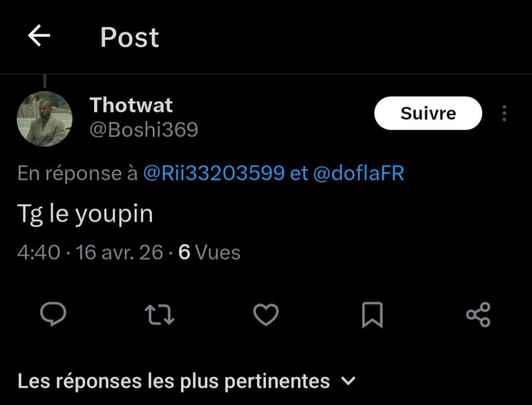This screenshot has width=532, height=405.
Task: Open the three-dot more options menu
Action: pos(504,113)
